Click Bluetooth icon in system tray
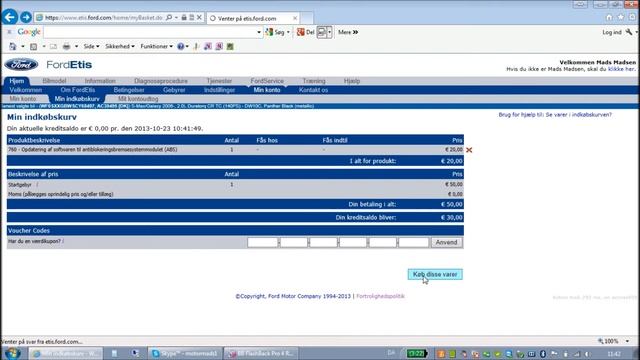 [x=543, y=354]
